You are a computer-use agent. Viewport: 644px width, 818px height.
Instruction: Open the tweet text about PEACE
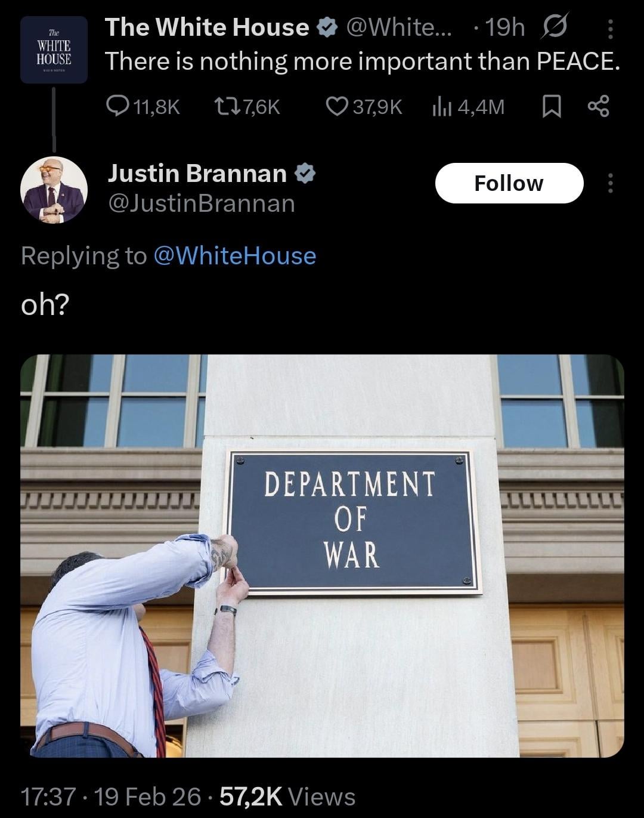pos(363,61)
